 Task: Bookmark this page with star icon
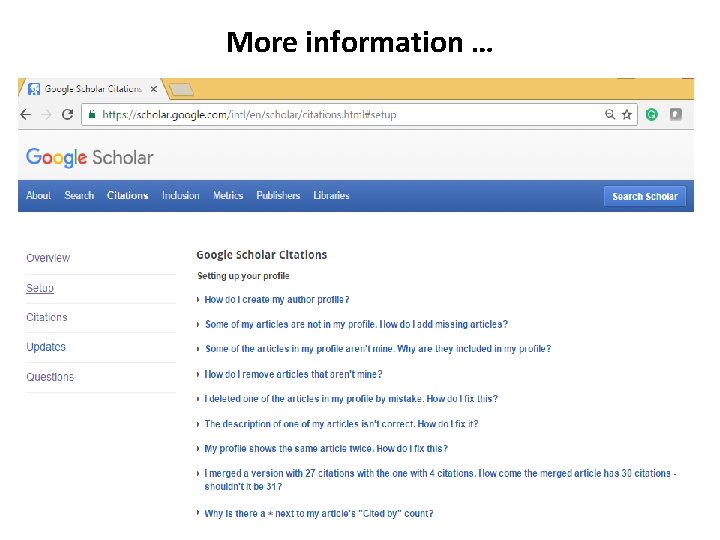click(627, 114)
